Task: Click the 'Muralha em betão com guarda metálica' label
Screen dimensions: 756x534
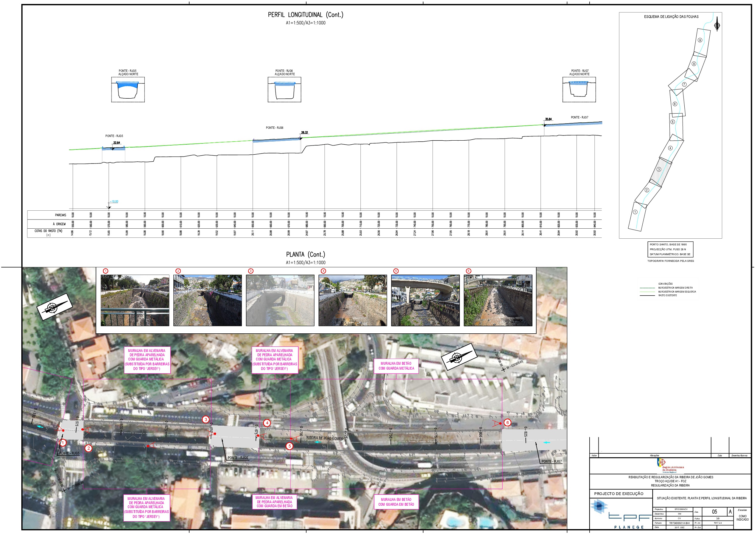Action: point(396,366)
